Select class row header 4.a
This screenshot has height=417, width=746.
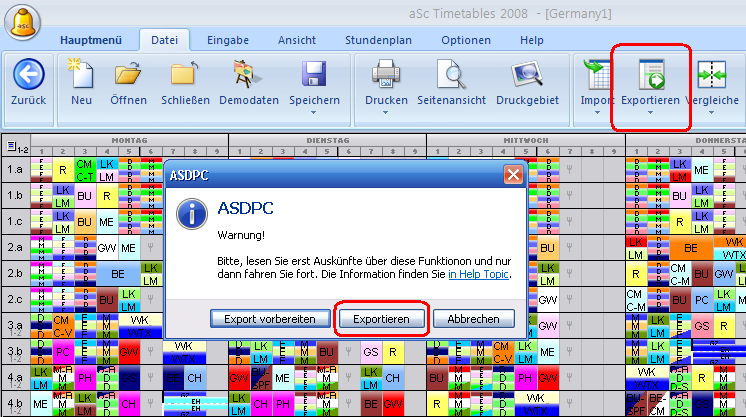click(15, 377)
